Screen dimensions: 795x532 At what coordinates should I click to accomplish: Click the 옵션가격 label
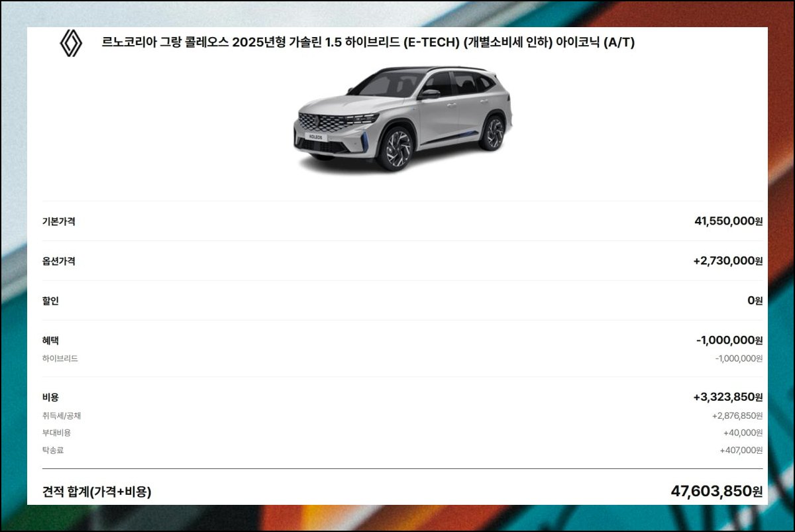coord(59,261)
